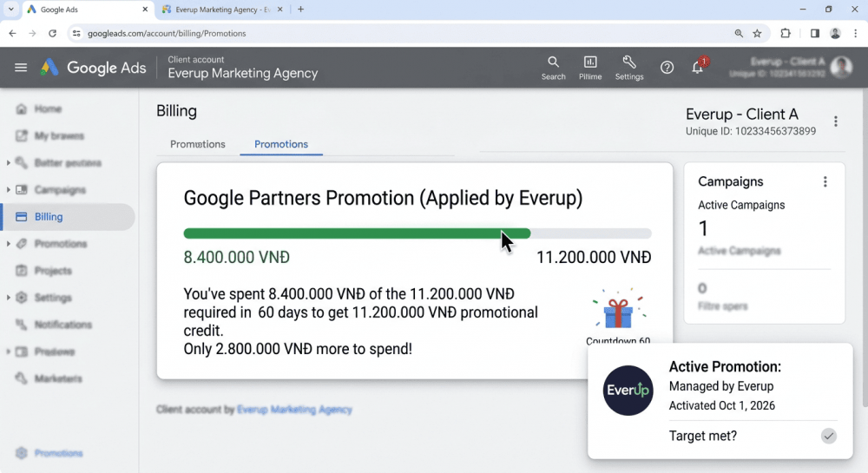868x473 pixels.
Task: Click the account avatar in header
Action: 841,67
